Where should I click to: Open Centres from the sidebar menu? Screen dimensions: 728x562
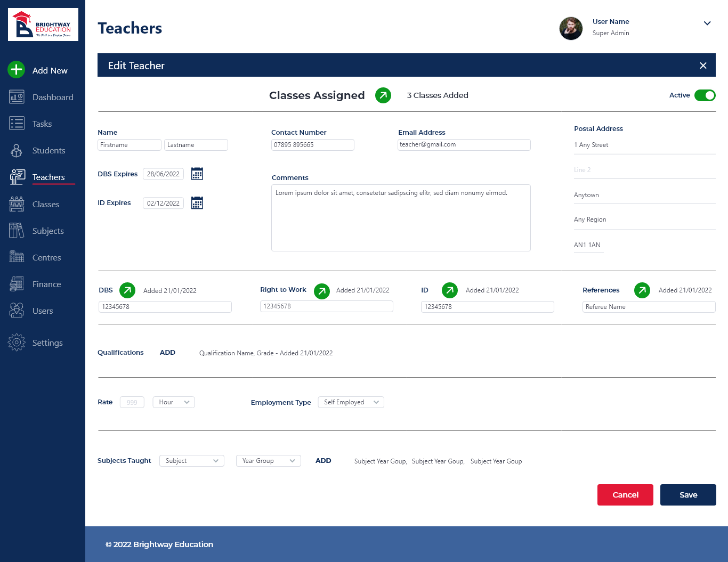pyautogui.click(x=47, y=257)
